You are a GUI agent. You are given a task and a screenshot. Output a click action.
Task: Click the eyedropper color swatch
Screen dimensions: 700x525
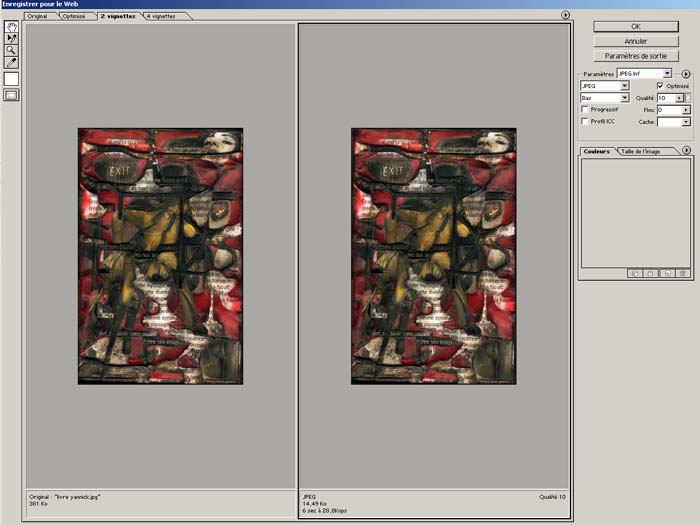click(x=12, y=79)
